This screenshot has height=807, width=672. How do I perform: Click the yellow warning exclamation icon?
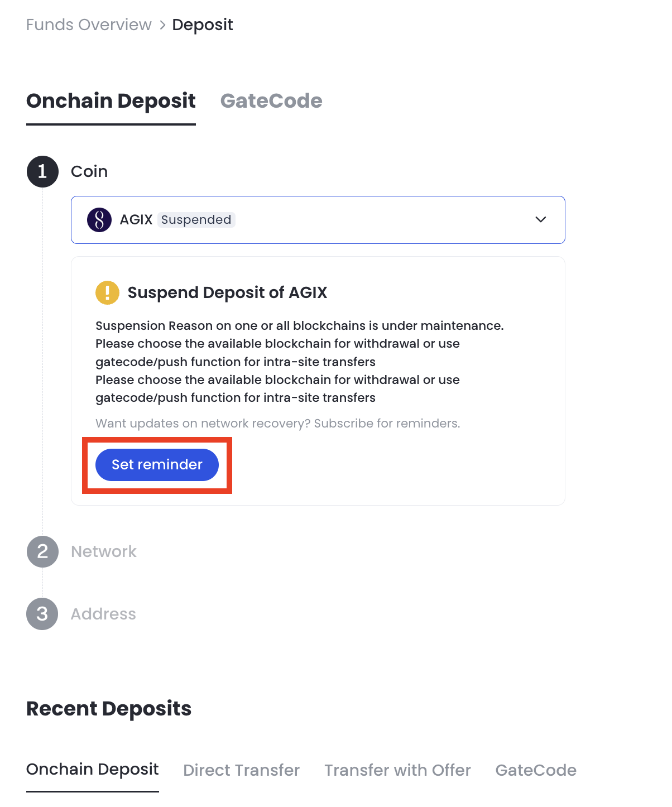coord(107,292)
